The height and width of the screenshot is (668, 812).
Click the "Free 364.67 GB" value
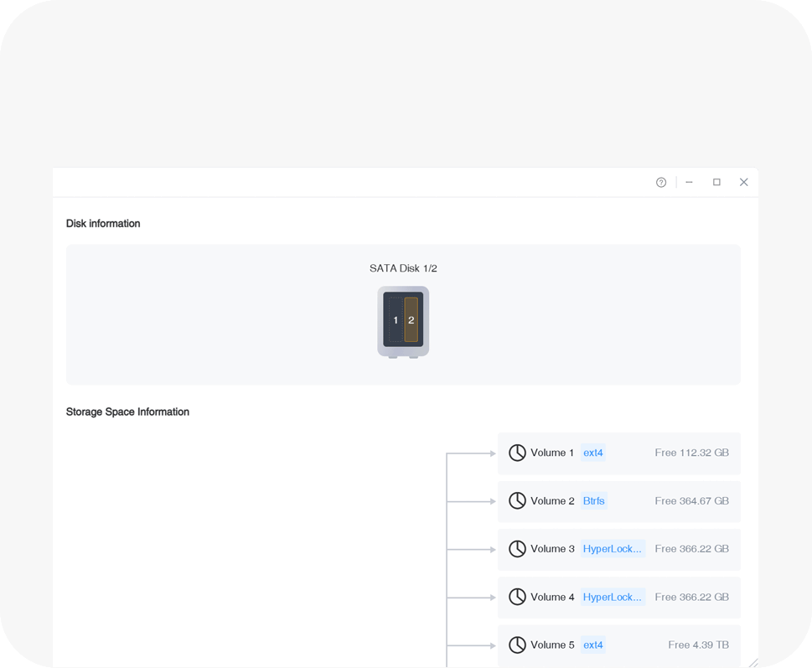coord(692,500)
